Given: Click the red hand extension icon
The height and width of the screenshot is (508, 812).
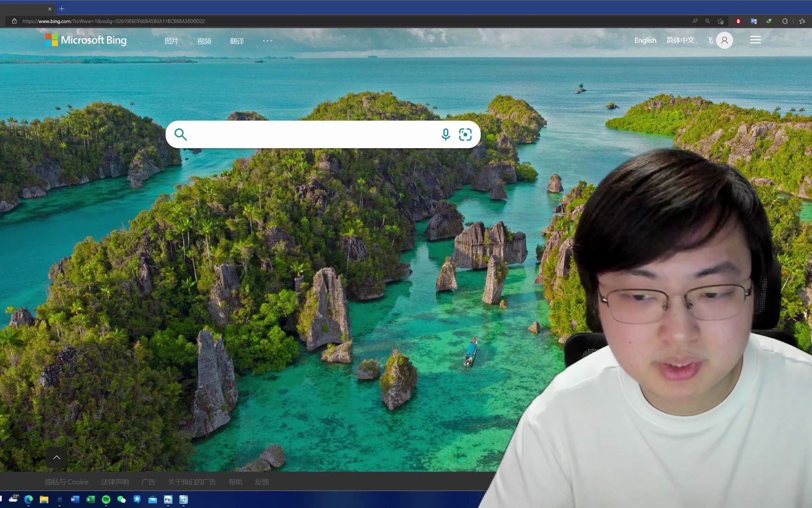Looking at the screenshot, I should click(738, 21).
